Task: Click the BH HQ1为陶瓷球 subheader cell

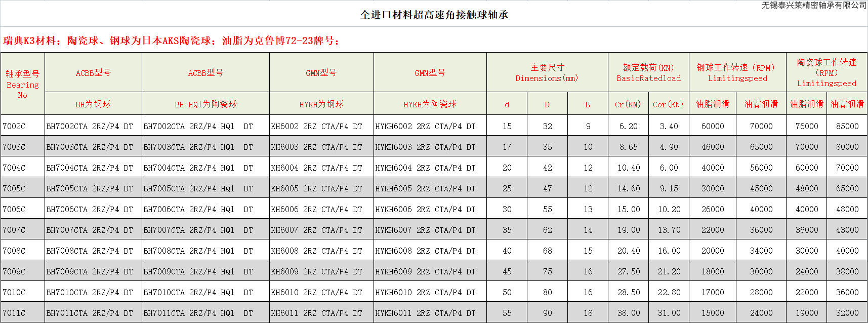Action: [x=205, y=104]
